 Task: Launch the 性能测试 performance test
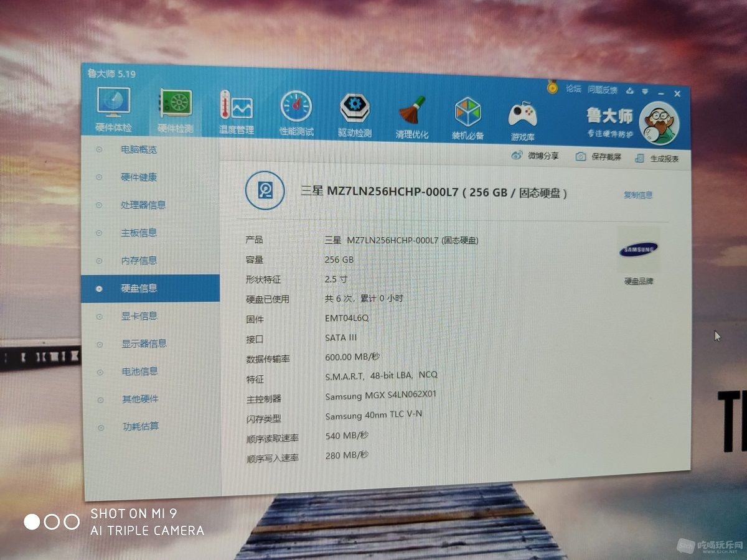click(296, 114)
